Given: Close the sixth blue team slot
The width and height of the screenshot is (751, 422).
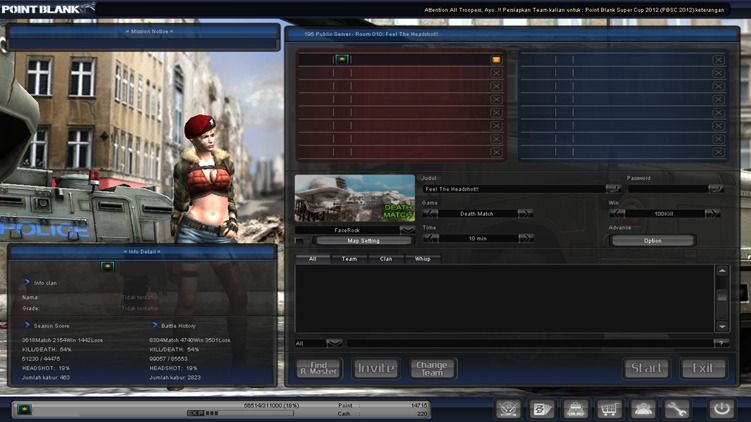Looking at the screenshot, I should click(x=718, y=126).
